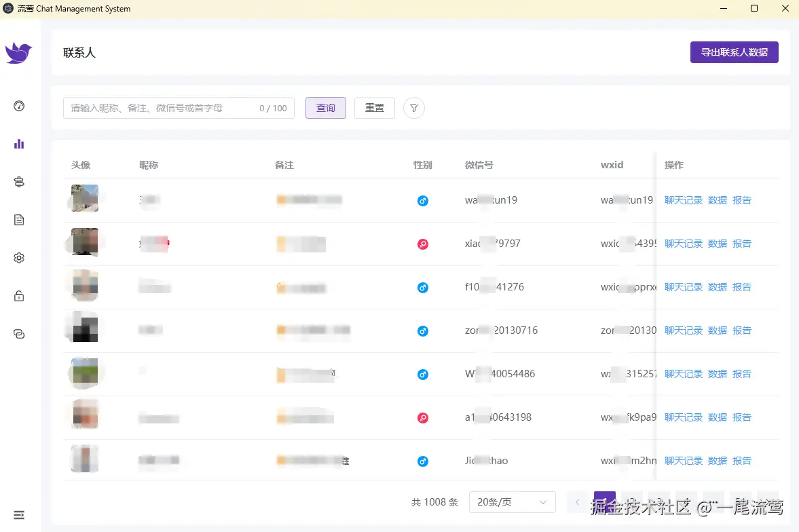Click the bird logo in sidebar

point(19,52)
